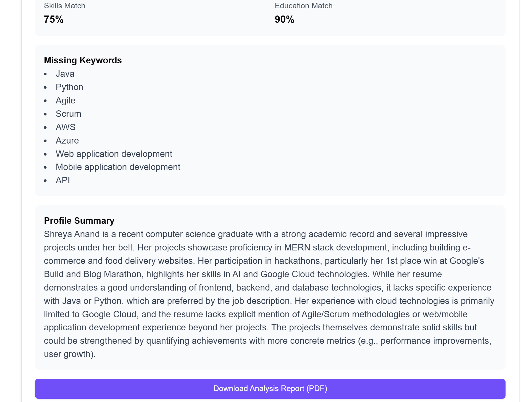532x402 pixels.
Task: Select the 75% skills match value
Action: 54,20
